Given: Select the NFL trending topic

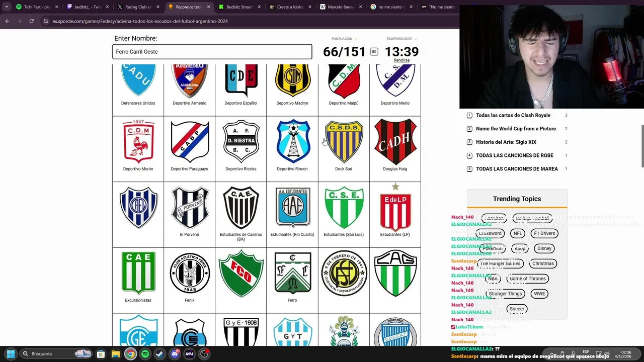Looking at the screenshot, I should (x=517, y=233).
